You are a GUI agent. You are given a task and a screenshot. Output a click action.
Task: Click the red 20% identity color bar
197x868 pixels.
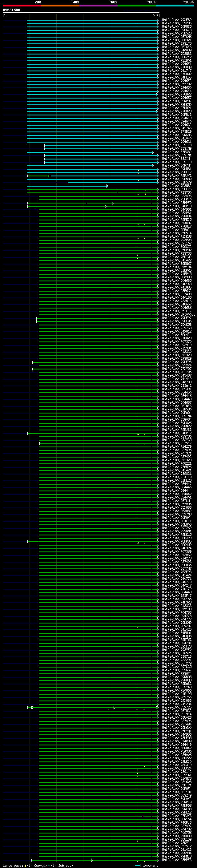click(x=22, y=6)
